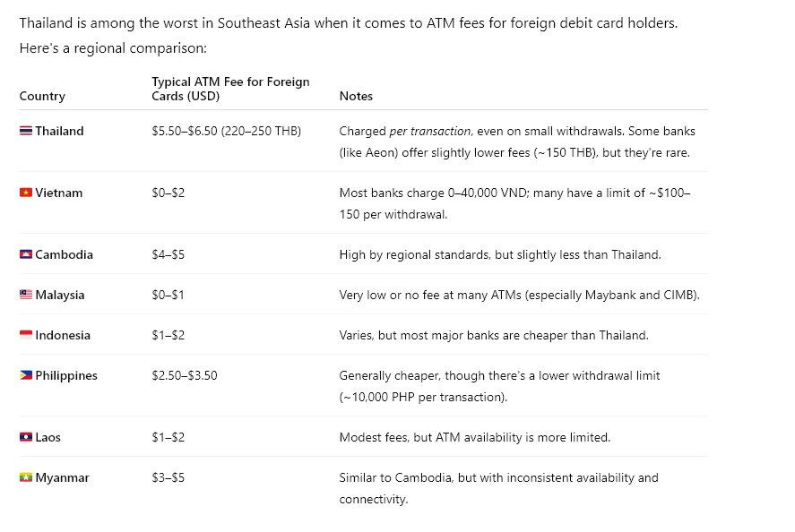The height and width of the screenshot is (532, 795).
Task: Click the Myanmar flag icon
Action: coord(26,477)
